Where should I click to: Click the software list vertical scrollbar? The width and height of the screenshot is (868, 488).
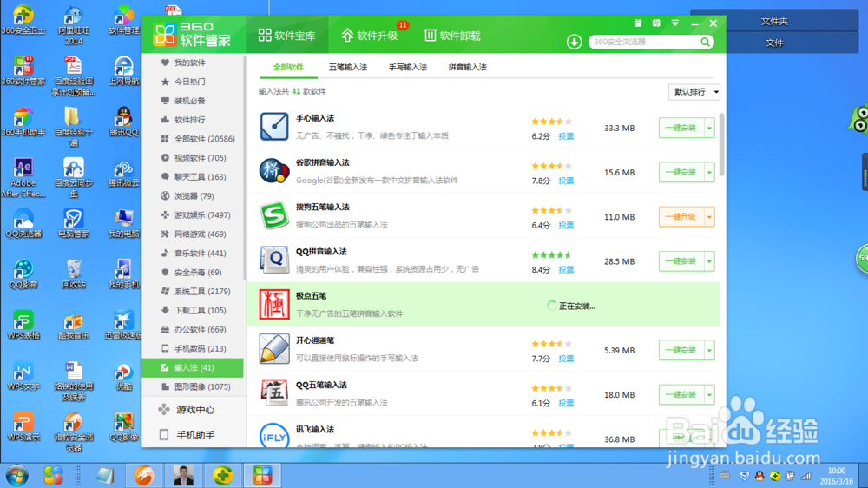coord(722,144)
